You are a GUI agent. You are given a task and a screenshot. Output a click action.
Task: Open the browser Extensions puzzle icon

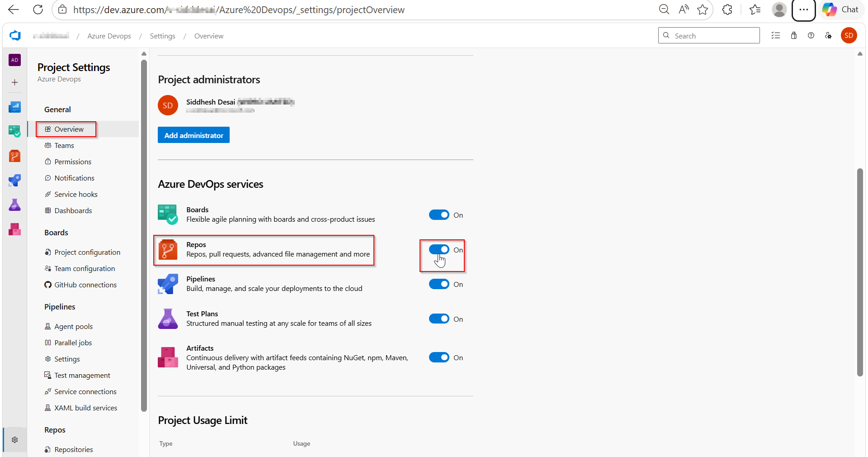coord(727,10)
